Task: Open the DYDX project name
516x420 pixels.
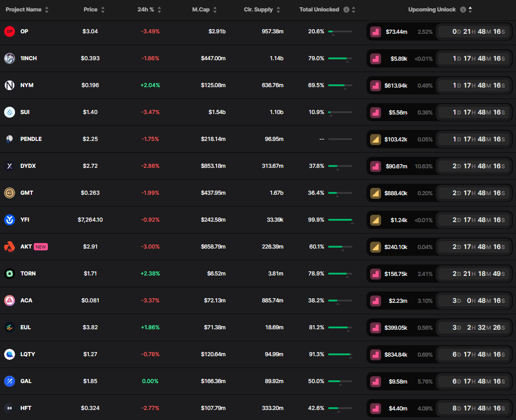Action: click(28, 166)
